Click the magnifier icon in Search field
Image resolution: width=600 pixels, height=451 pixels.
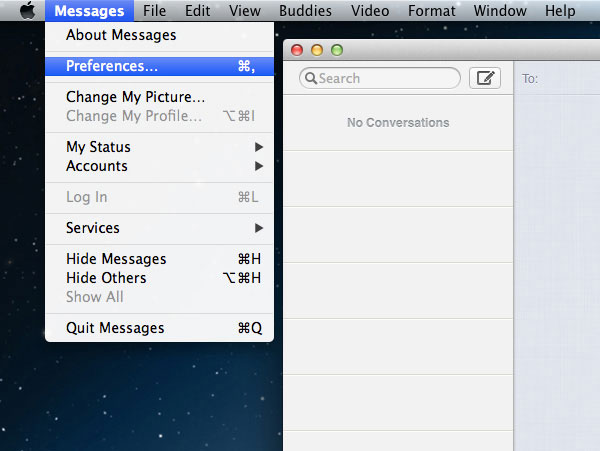click(x=311, y=78)
